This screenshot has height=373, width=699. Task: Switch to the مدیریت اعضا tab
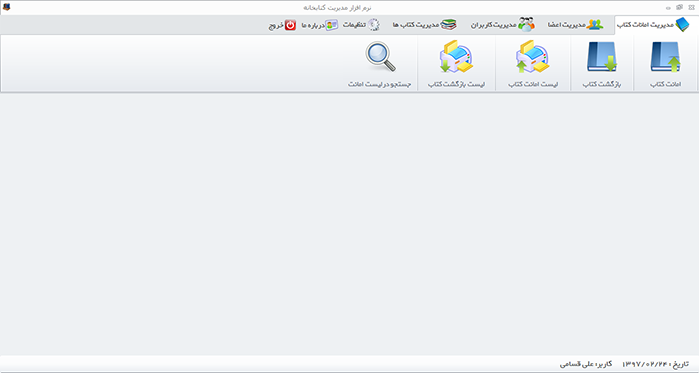[x=576, y=25]
